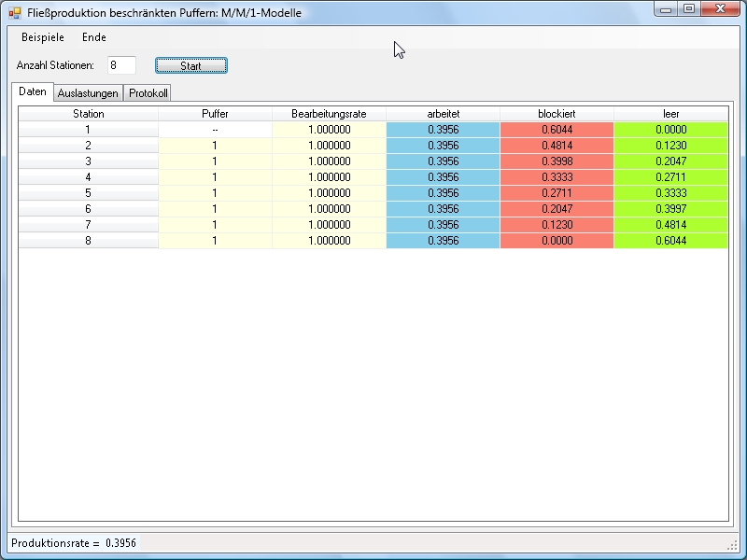The image size is (747, 560).
Task: Click the Bearbeitungsrate column header
Action: coord(329,114)
